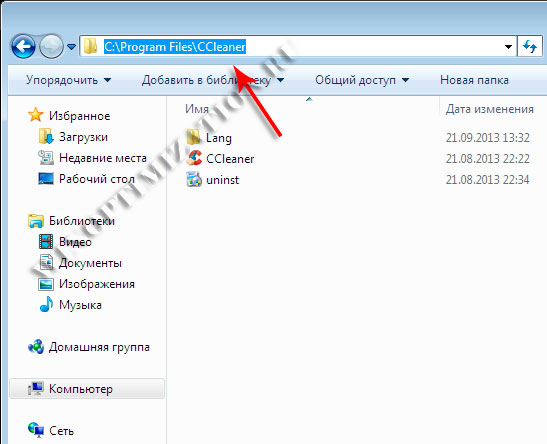Click the Back navigation arrow button
The width and height of the screenshot is (547, 444).
coord(23,46)
